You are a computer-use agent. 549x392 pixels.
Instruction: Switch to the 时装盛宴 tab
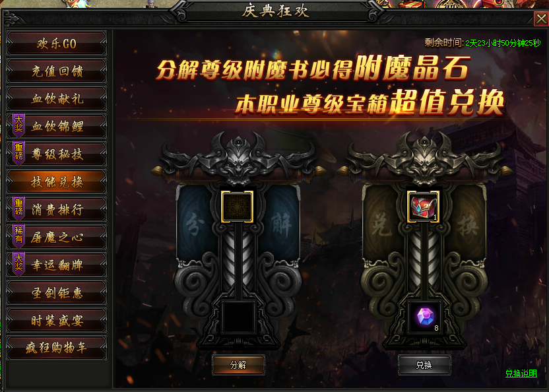point(56,320)
